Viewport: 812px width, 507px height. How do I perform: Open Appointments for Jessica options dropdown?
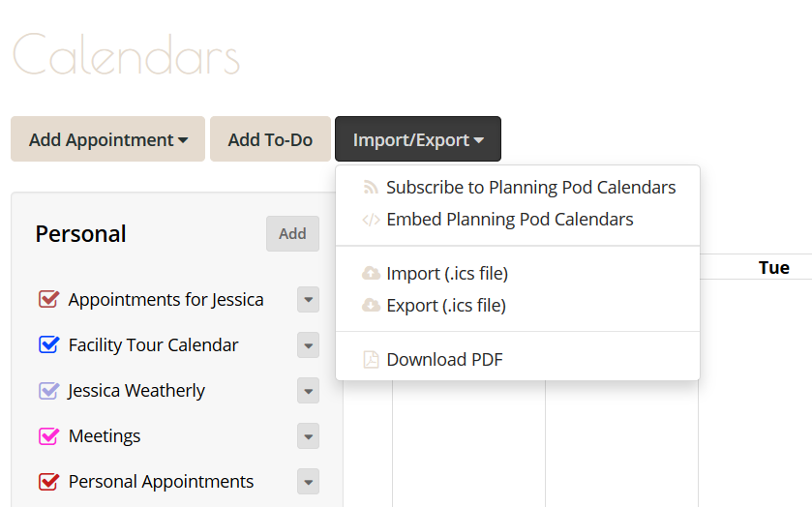click(x=308, y=299)
